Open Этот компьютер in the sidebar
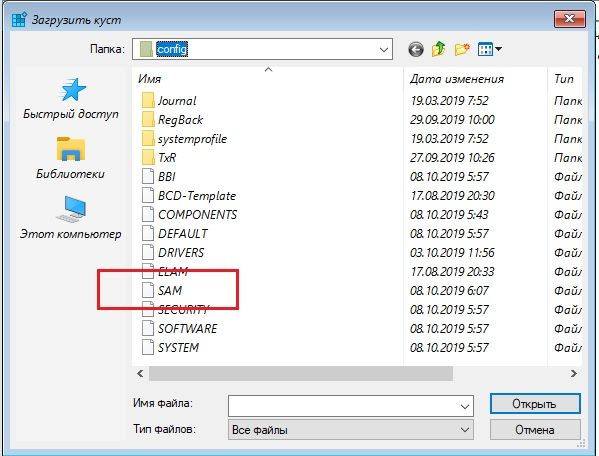Screen dimensions: 599x456 [71, 218]
